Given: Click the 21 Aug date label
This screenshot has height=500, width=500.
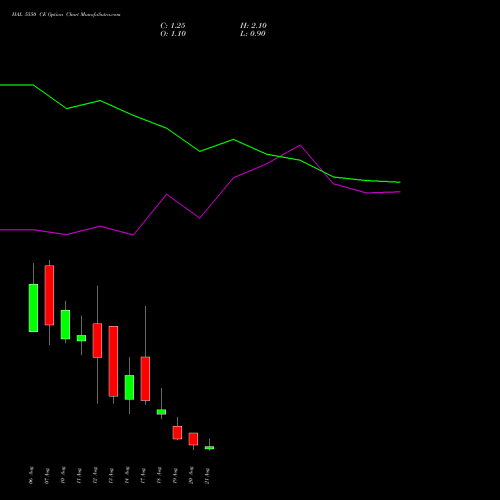Looking at the screenshot, I should [207, 475].
